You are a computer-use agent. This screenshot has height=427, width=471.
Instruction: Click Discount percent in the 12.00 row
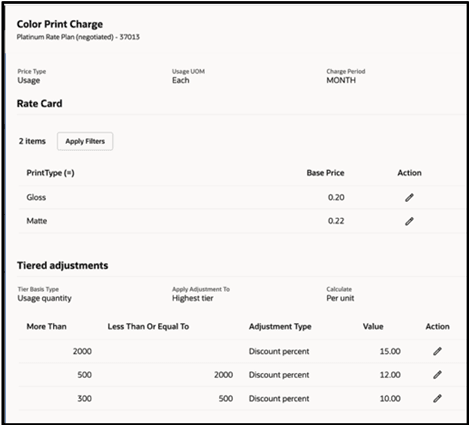click(279, 375)
